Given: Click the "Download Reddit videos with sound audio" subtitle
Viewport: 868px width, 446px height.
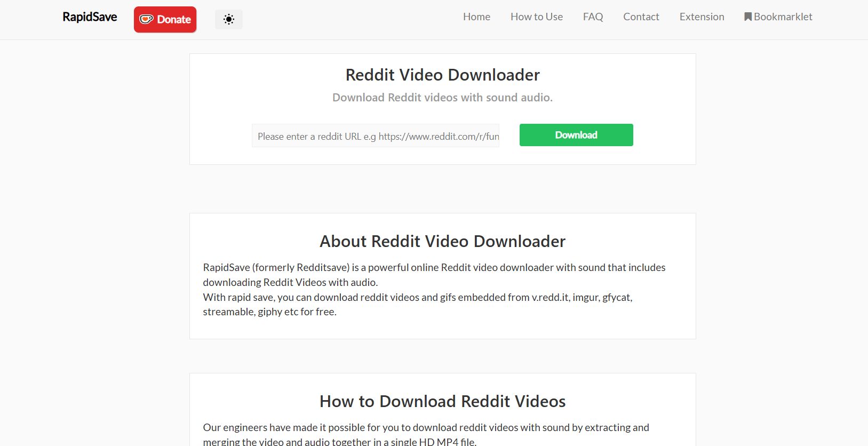Looking at the screenshot, I should pyautogui.click(x=442, y=98).
